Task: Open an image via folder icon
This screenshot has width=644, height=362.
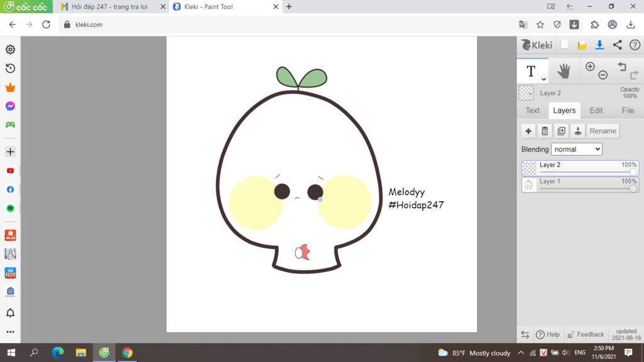Action: 582,45
